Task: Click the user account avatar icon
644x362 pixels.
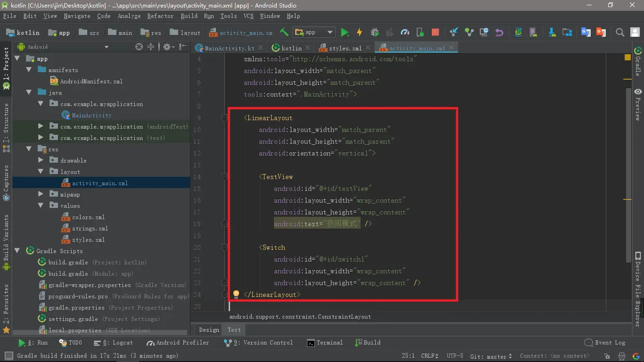Action: coord(635,32)
